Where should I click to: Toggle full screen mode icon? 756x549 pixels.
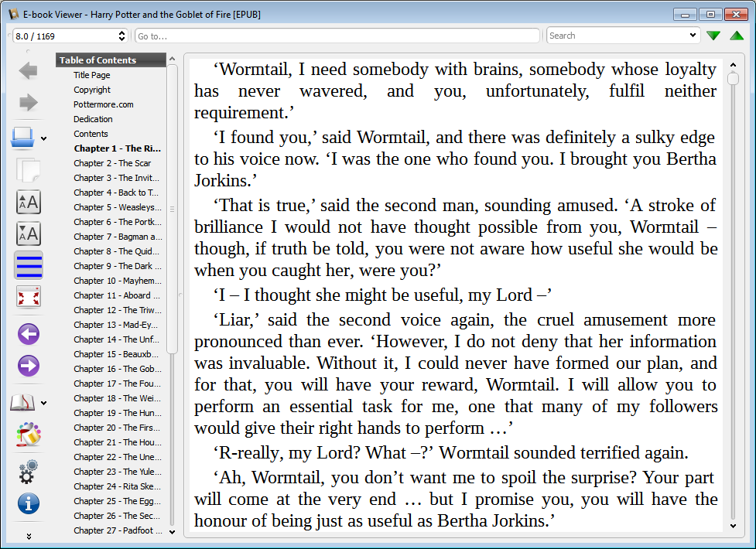29,296
